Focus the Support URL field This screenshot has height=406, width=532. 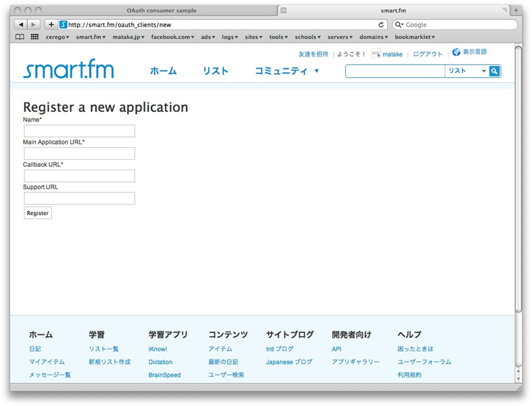(x=79, y=198)
